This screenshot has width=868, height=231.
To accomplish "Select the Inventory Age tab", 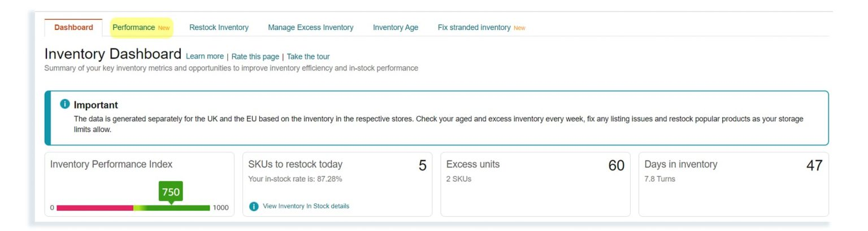I will click(x=396, y=27).
